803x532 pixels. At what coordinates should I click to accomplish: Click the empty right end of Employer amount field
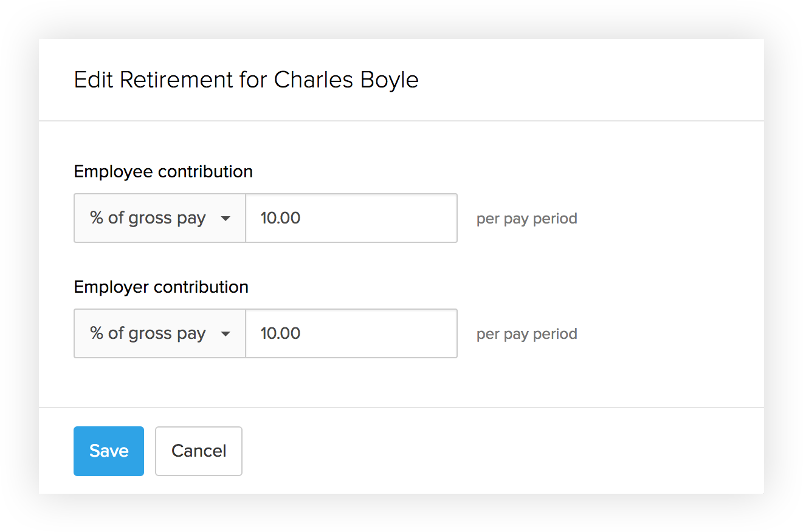[426, 333]
